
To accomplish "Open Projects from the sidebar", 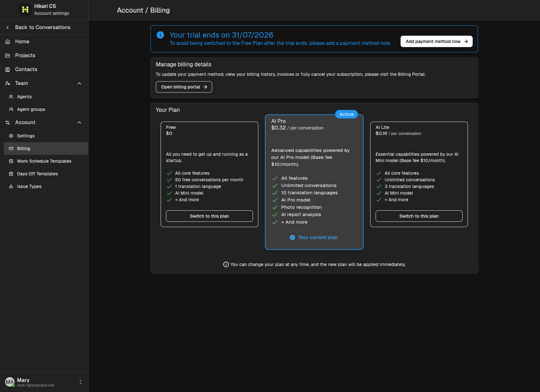I will click(x=44, y=56).
